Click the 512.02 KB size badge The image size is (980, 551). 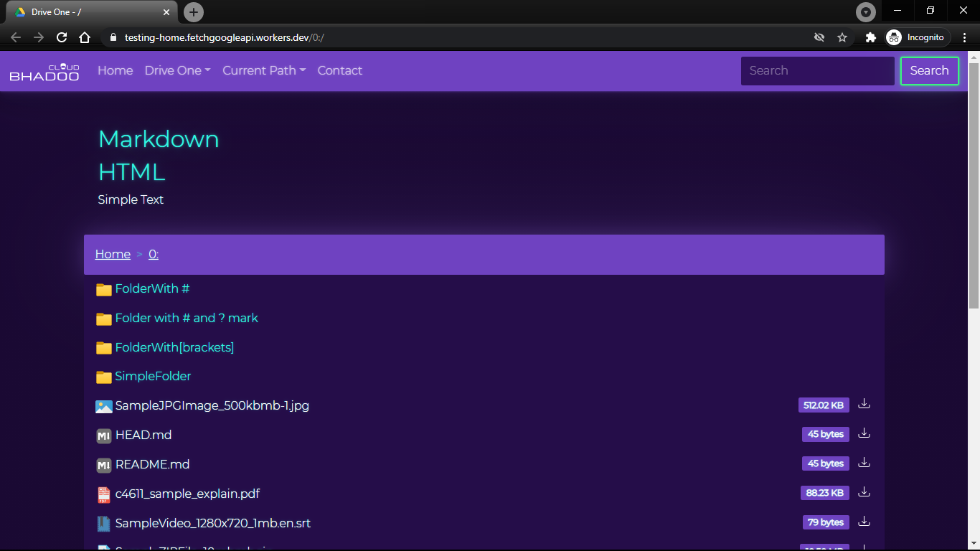pyautogui.click(x=824, y=405)
